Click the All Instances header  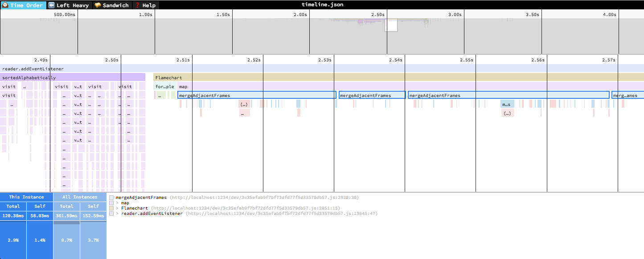[80, 197]
